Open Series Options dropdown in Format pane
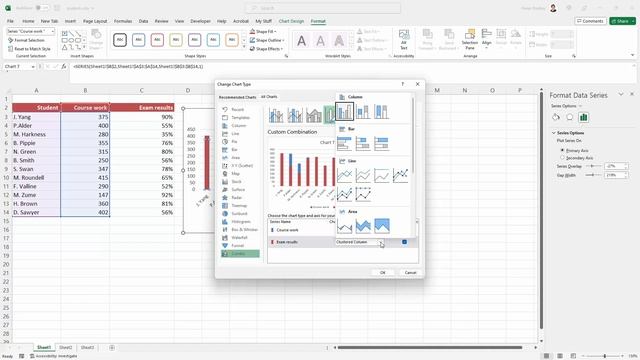Image resolution: width=640 pixels, height=360 pixels. (566, 106)
